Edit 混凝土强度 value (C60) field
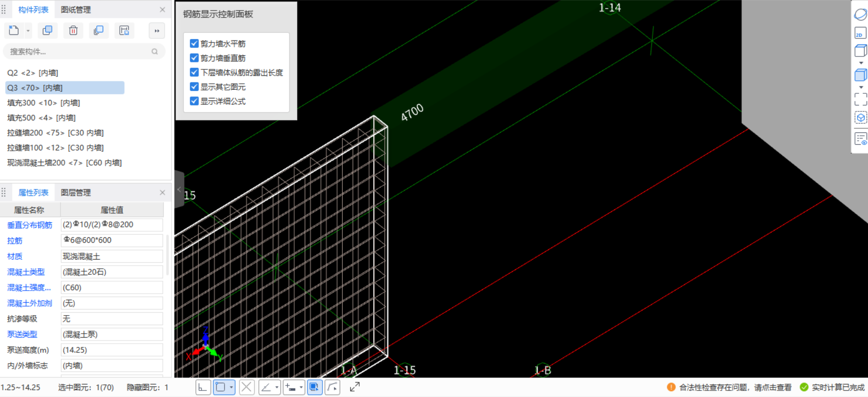868x397 pixels. pos(112,288)
